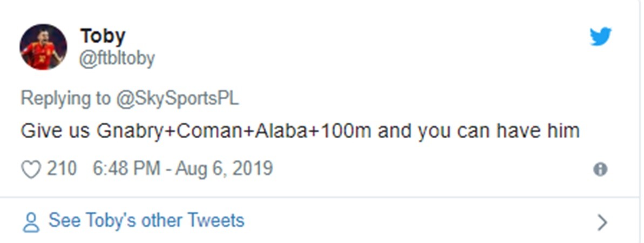Click the 210 likes count
Viewport: 644px width, 243px height.
point(62,169)
